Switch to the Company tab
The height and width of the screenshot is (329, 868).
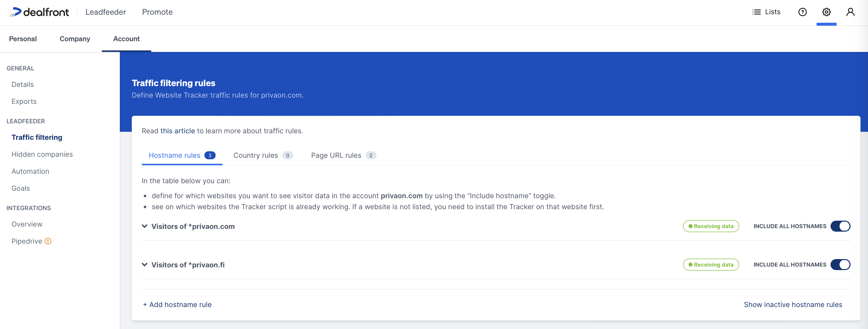click(75, 39)
